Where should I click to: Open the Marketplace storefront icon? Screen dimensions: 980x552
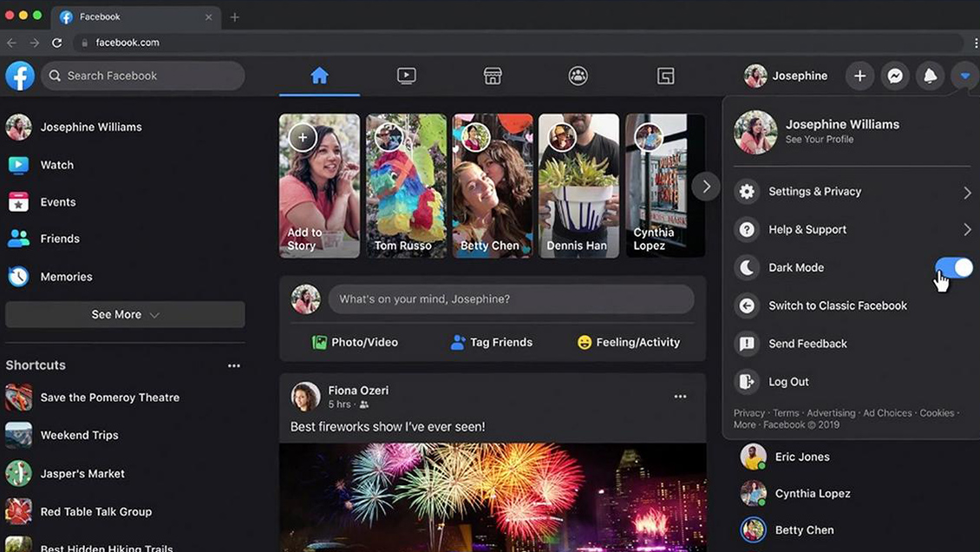[493, 76]
